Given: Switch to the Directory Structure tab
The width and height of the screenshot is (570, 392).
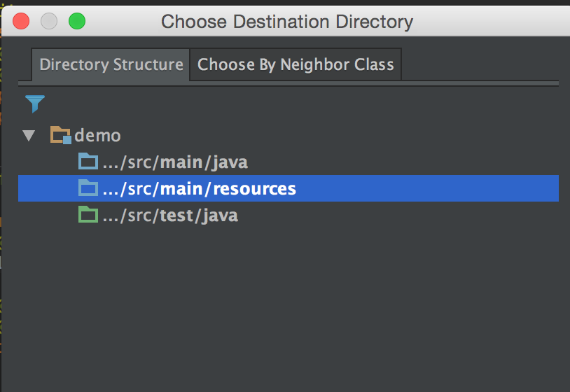Looking at the screenshot, I should pyautogui.click(x=111, y=65).
